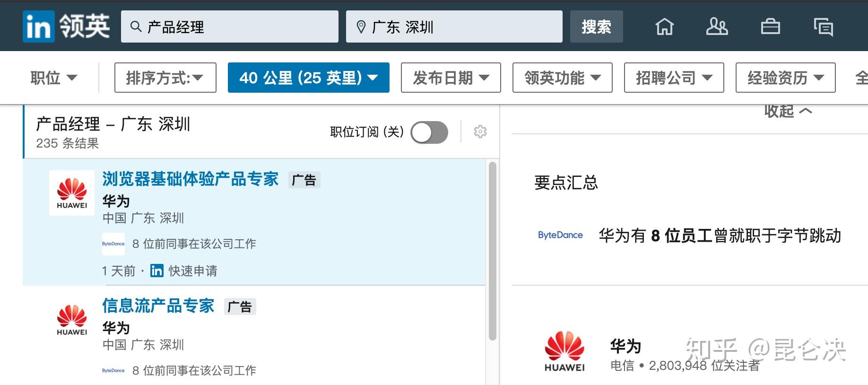Open the 招聘公司 company filter
The image size is (868, 385).
tap(674, 78)
